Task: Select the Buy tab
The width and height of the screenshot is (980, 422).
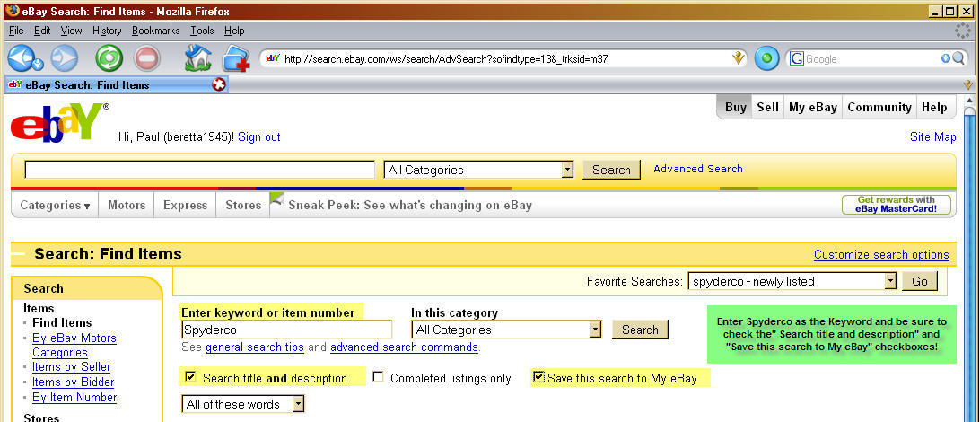Action: (x=736, y=107)
